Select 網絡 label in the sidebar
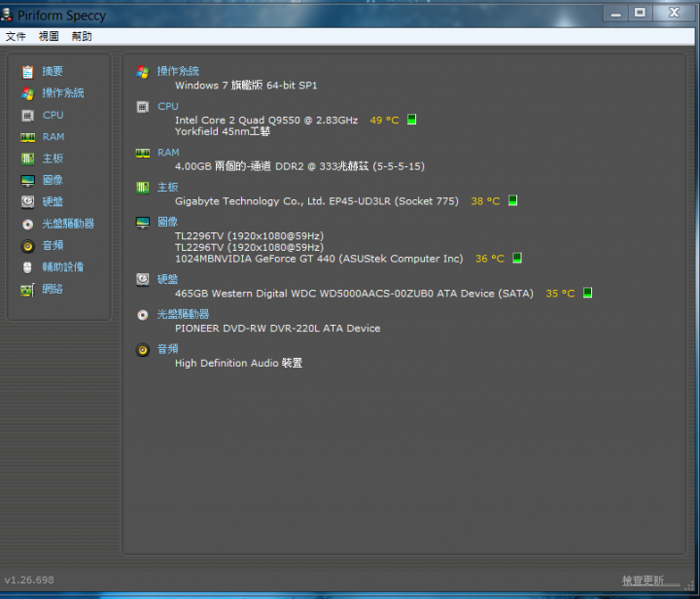The image size is (700, 599). [52, 289]
